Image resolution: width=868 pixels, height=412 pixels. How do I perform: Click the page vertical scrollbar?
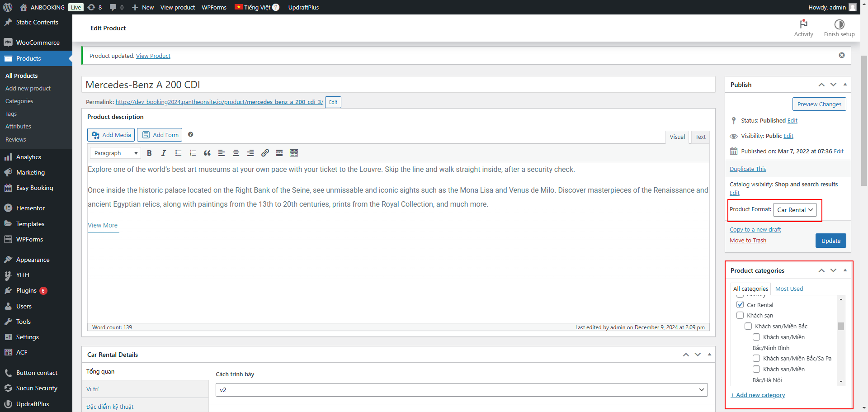point(864,121)
